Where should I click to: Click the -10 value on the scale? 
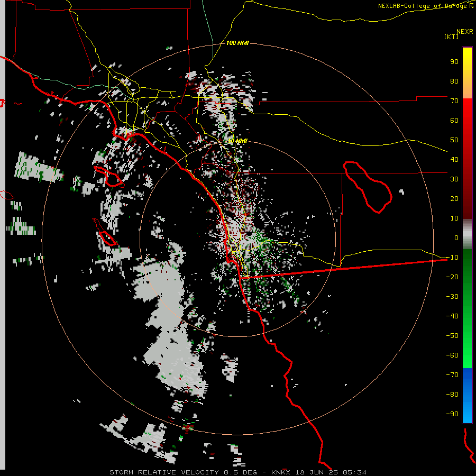(452, 258)
